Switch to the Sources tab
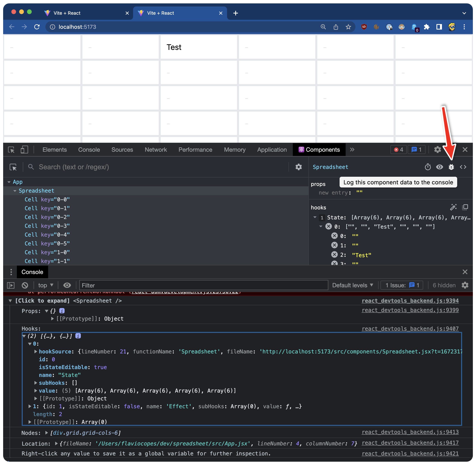This screenshot has width=476, height=465. 122,150
